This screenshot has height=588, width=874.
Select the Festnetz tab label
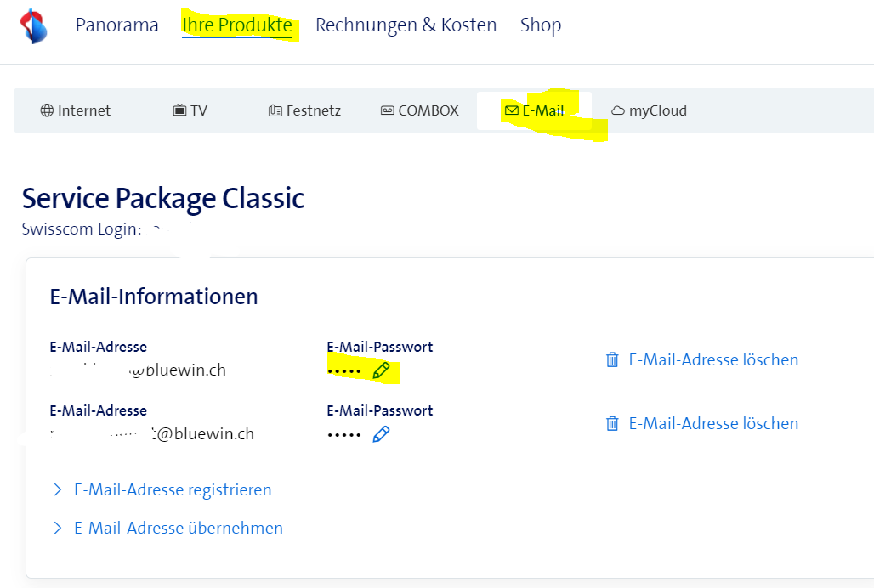coord(314,110)
